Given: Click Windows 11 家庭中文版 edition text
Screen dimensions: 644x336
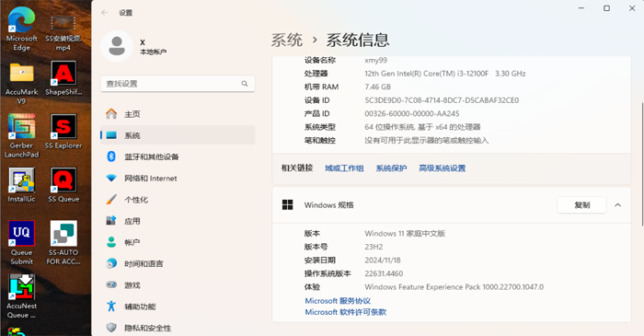Looking at the screenshot, I should [405, 233].
